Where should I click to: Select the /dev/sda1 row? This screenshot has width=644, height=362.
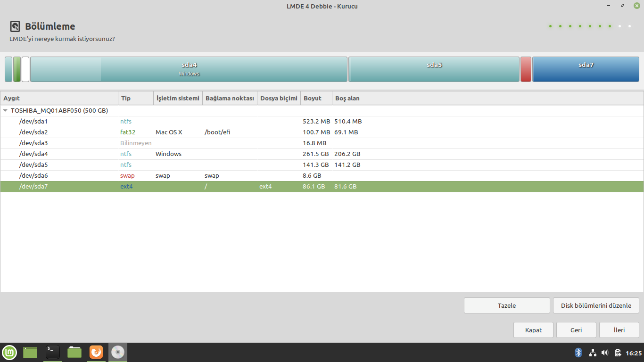tap(322, 122)
